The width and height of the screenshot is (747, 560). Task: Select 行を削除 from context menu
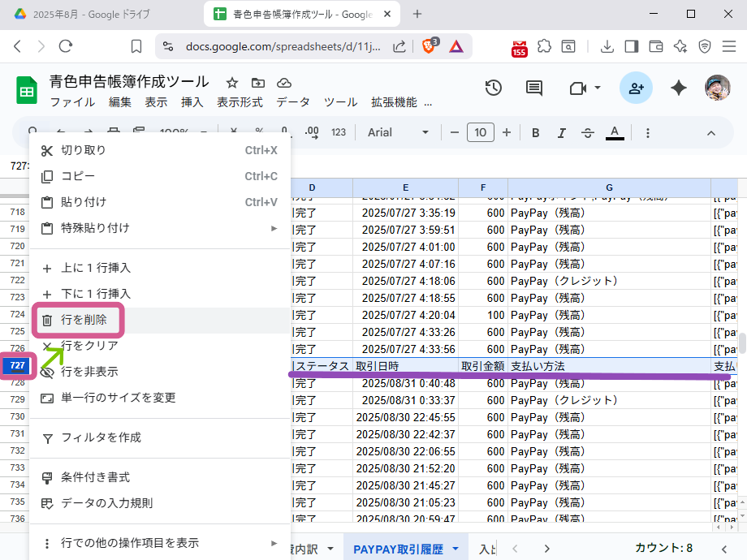coord(84,320)
